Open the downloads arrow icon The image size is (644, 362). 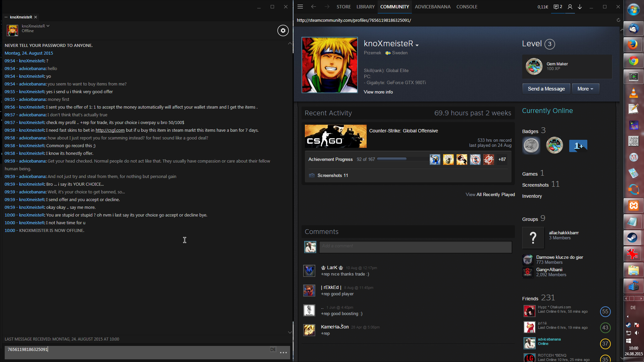click(580, 7)
